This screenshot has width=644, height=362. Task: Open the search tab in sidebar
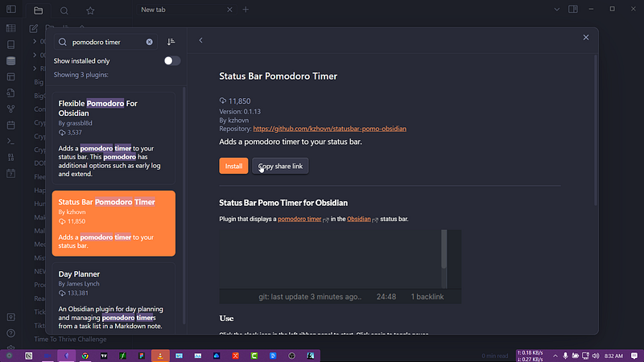(64, 10)
